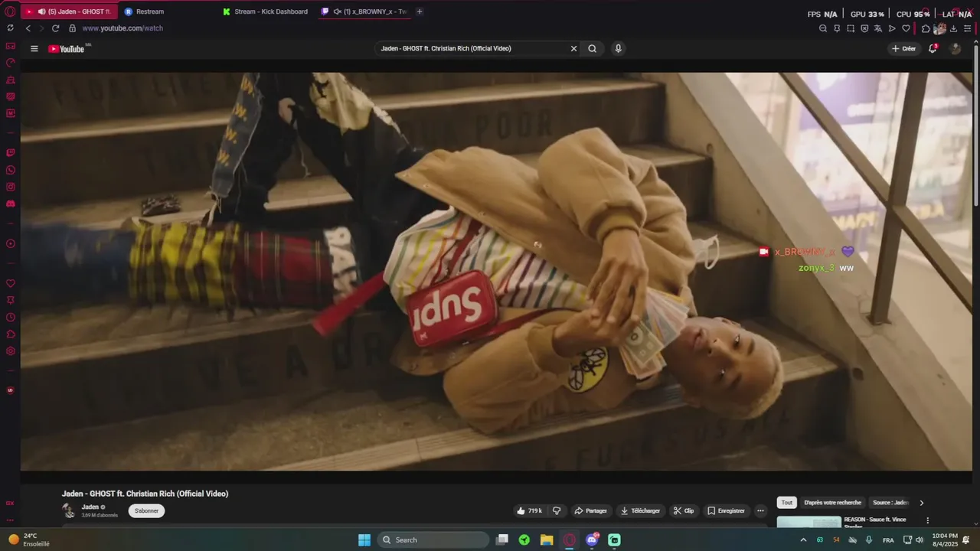This screenshot has width=980, height=551.
Task: Go to YouTube home via logo
Action: click(66, 48)
